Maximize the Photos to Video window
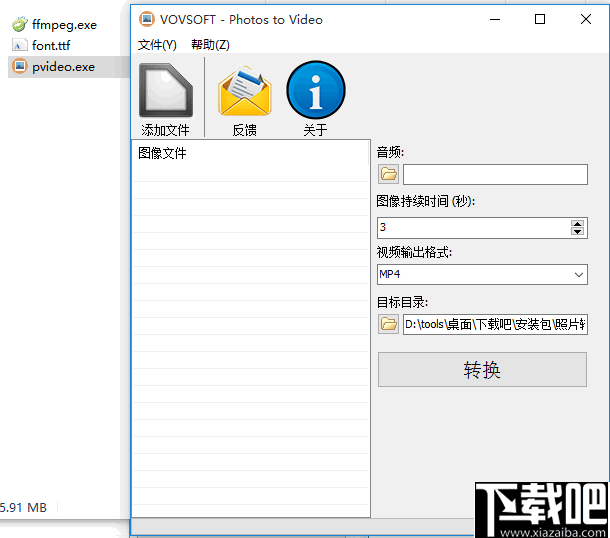 pyautogui.click(x=540, y=19)
